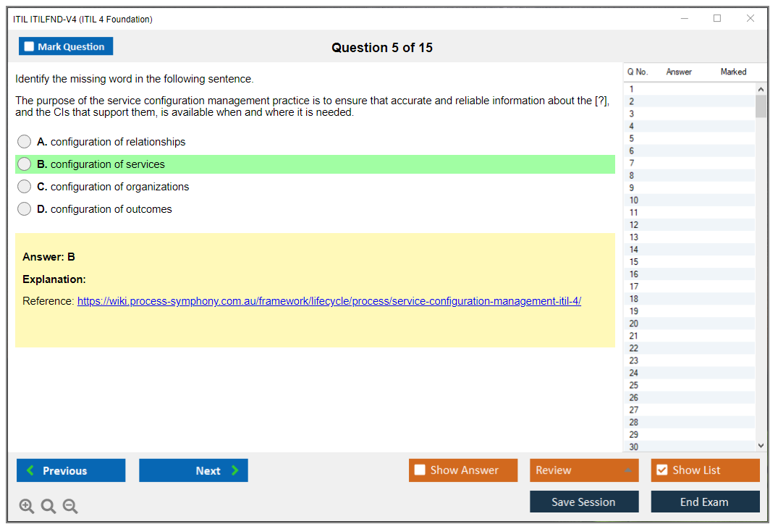Maximize the exam window
Screen dimensions: 778x532
(717, 19)
